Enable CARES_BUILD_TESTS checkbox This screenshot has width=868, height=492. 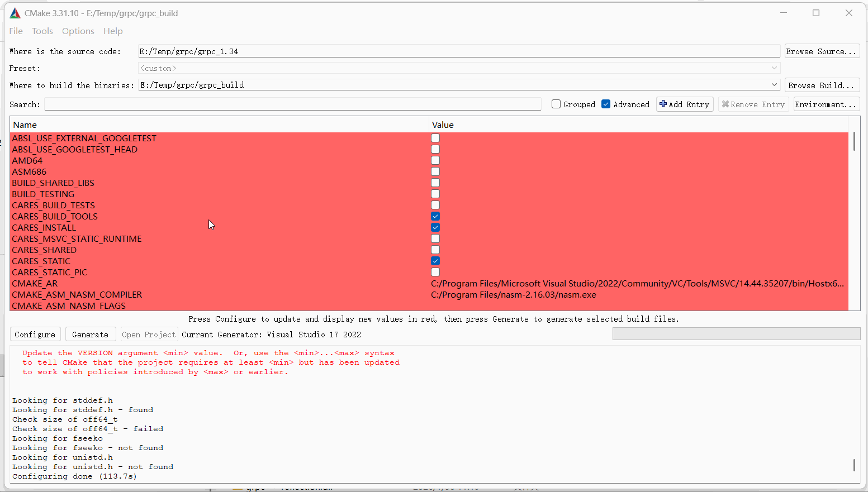pos(435,205)
